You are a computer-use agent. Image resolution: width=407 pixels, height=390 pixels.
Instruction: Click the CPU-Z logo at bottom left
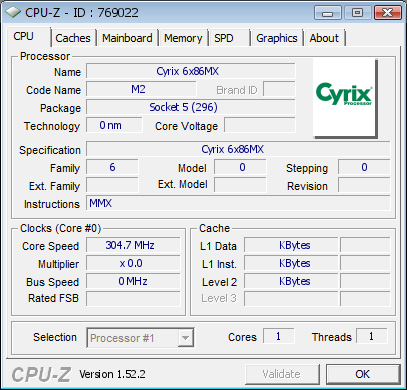pyautogui.click(x=41, y=374)
